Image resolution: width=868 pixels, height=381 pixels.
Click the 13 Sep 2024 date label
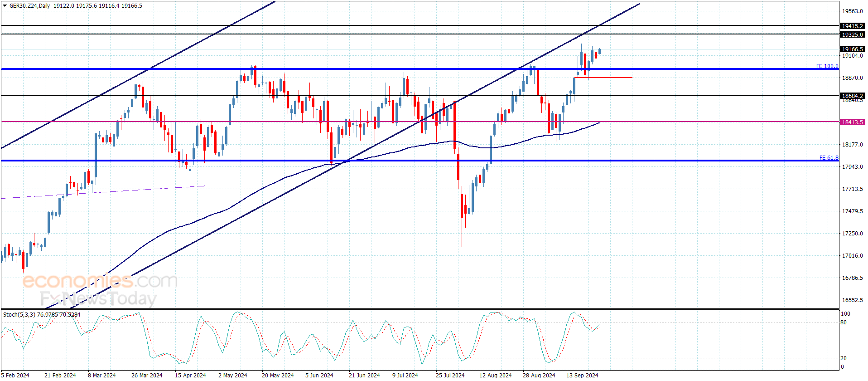point(582,375)
